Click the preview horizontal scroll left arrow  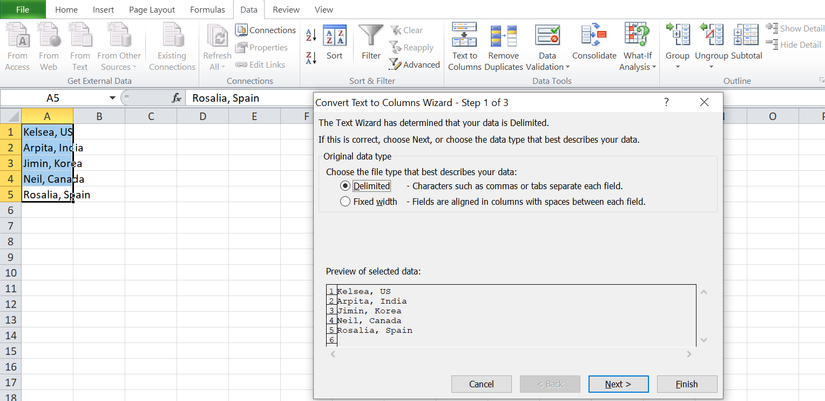pos(332,354)
